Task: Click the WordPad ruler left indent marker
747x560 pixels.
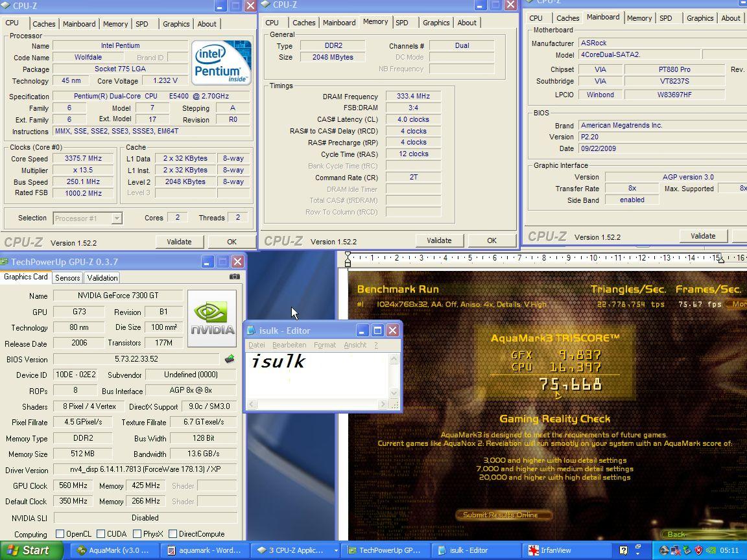Action: (348, 261)
